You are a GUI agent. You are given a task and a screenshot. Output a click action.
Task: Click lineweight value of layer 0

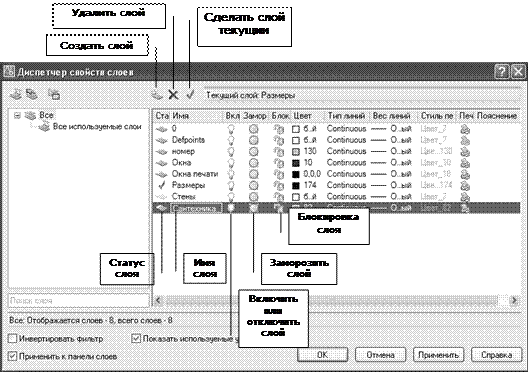point(391,129)
